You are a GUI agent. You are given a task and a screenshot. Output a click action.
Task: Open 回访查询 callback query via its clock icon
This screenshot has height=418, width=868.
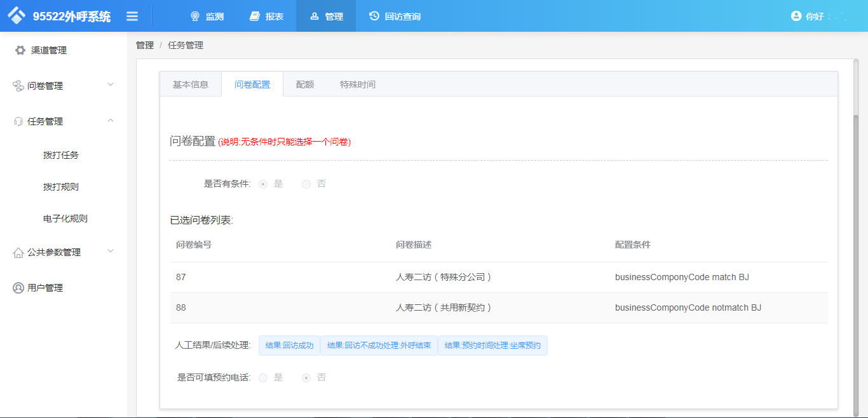tap(374, 16)
